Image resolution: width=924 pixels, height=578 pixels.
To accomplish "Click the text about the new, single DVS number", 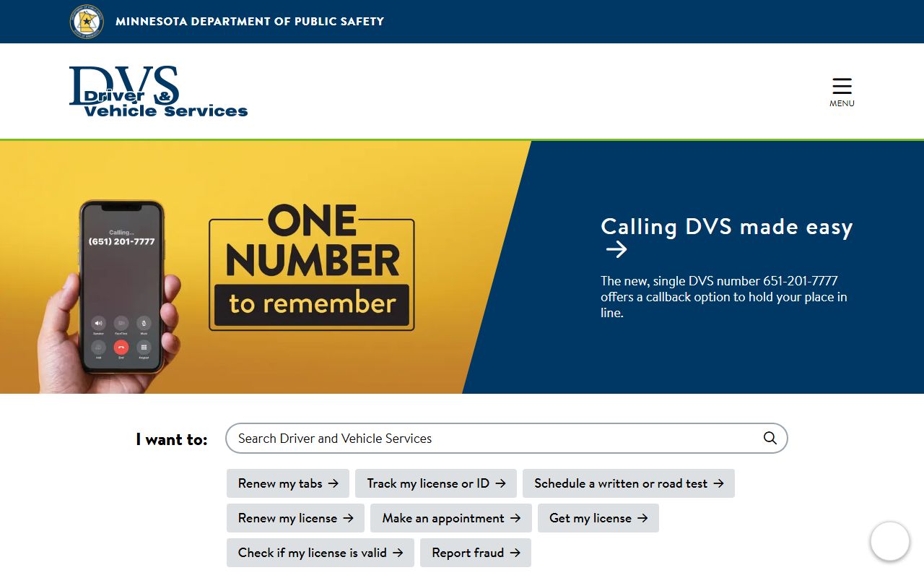I will coord(724,297).
